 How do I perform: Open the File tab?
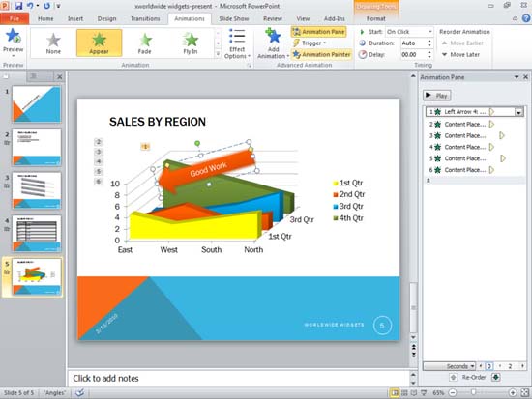(x=15, y=18)
